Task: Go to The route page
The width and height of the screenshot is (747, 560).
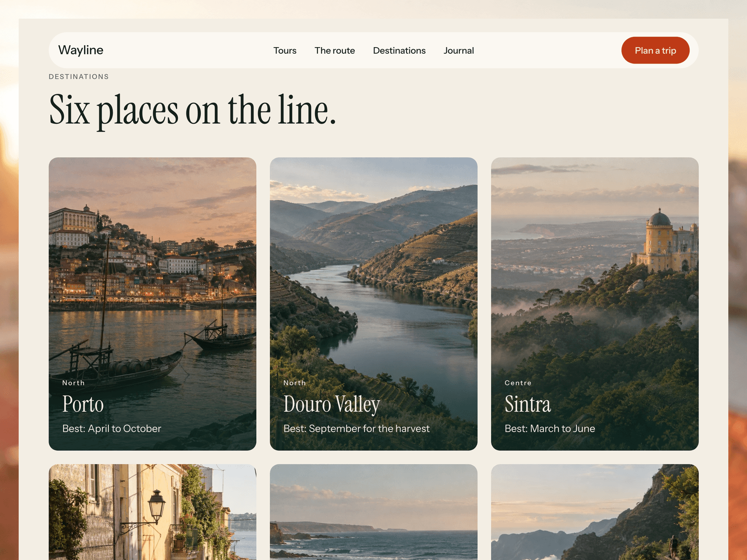Action: click(335, 50)
